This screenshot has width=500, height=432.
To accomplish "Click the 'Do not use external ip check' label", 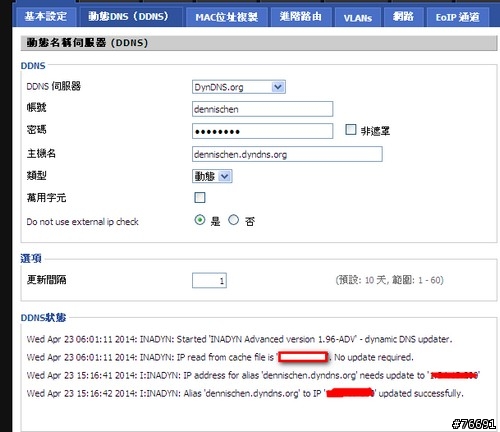I will [x=82, y=222].
